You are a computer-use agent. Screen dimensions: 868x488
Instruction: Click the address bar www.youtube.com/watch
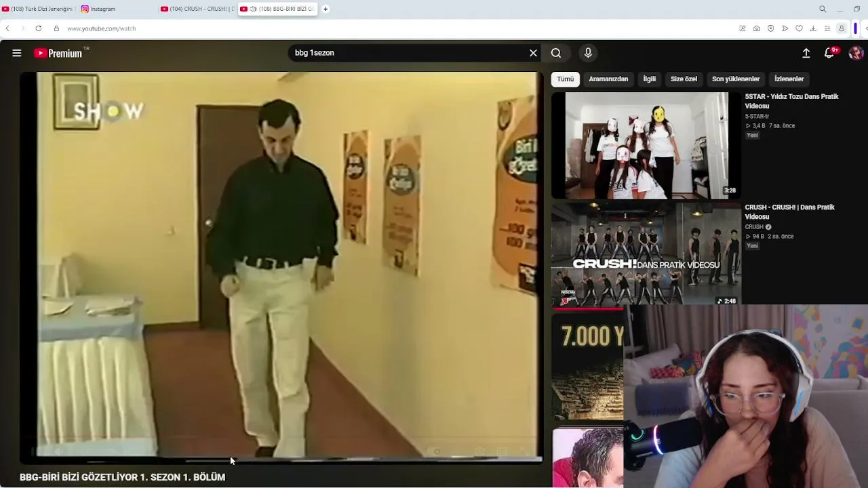(102, 28)
